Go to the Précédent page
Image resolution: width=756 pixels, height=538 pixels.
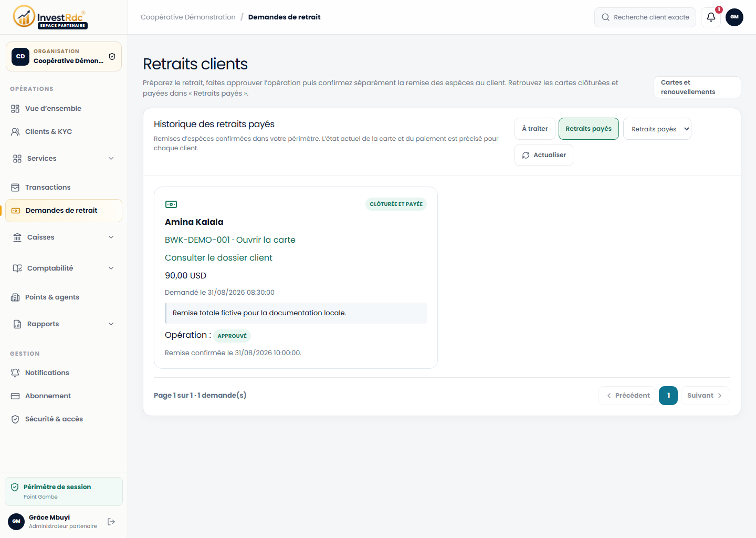tap(627, 396)
